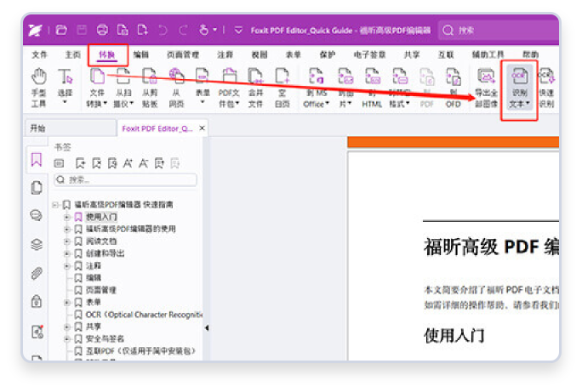Expand the 安全与签名 bookmark node
The width and height of the screenshot is (582, 392).
point(67,339)
